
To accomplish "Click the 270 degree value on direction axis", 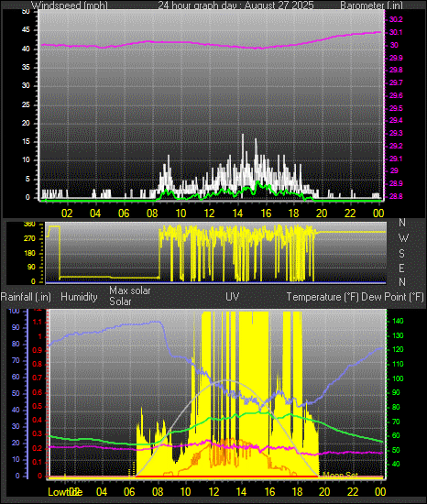I will [29, 238].
